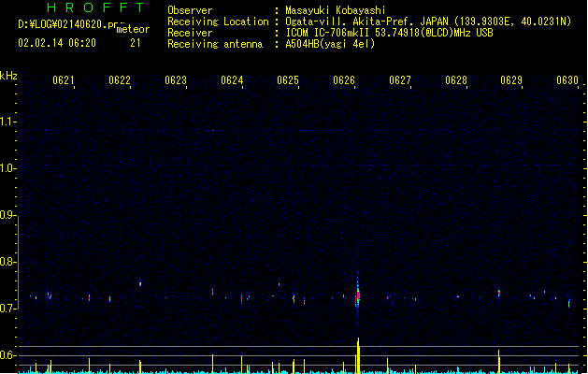Click the 0.8 kHz axis label

7,262
